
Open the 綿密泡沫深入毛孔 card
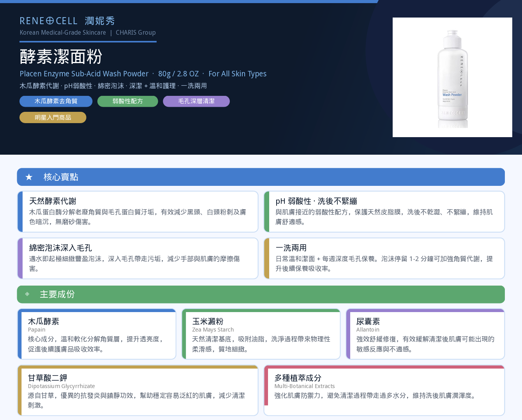click(138, 258)
